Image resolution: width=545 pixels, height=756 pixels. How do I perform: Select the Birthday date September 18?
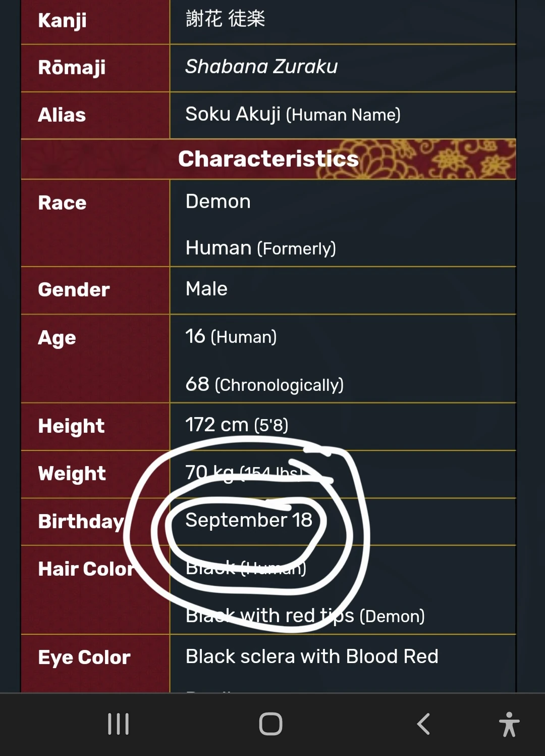(249, 520)
